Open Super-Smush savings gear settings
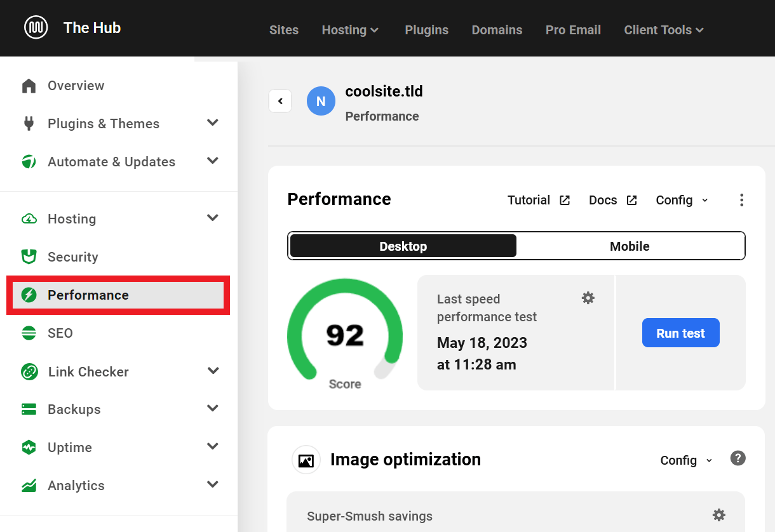Screen dimensions: 775x532 pos(718,515)
